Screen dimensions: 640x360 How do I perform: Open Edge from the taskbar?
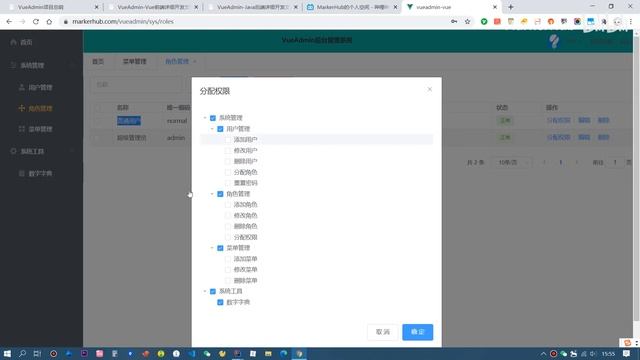click(x=284, y=353)
